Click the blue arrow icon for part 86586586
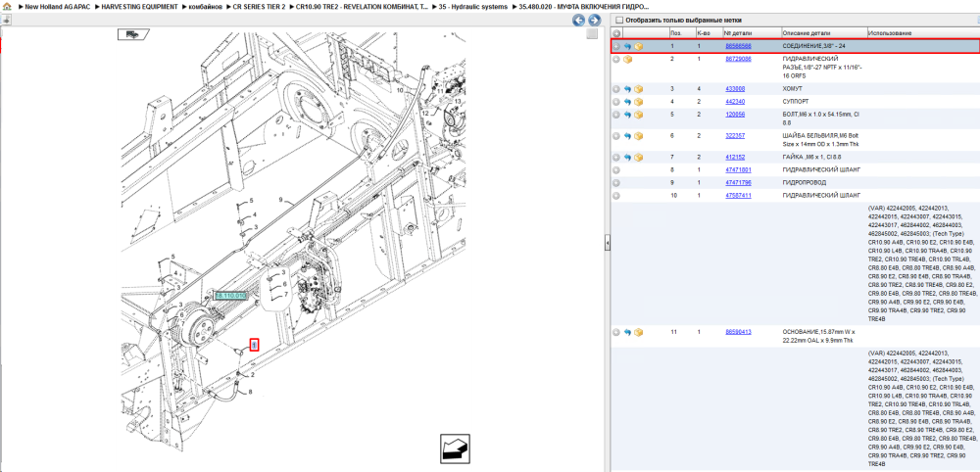The width and height of the screenshot is (980, 472). pyautogui.click(x=627, y=46)
